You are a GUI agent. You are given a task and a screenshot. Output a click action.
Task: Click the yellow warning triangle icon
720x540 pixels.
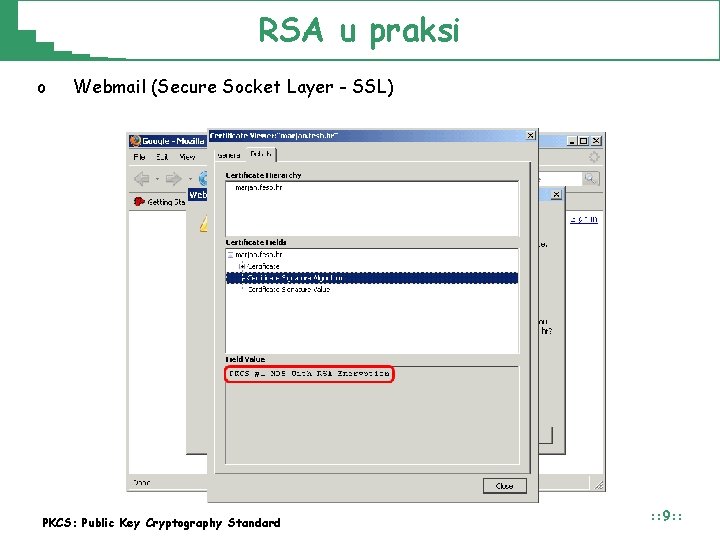(x=203, y=224)
